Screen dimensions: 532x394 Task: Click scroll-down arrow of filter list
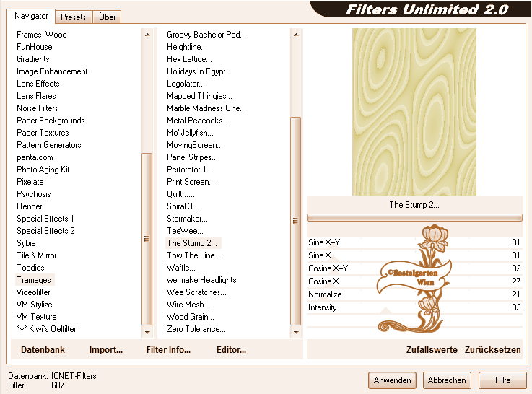[296, 332]
